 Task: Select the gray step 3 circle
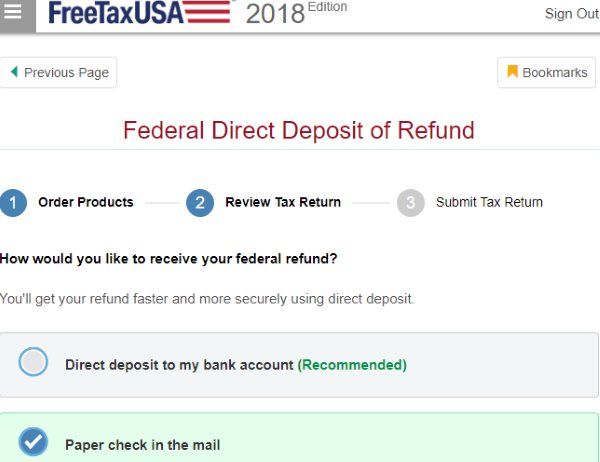410,203
